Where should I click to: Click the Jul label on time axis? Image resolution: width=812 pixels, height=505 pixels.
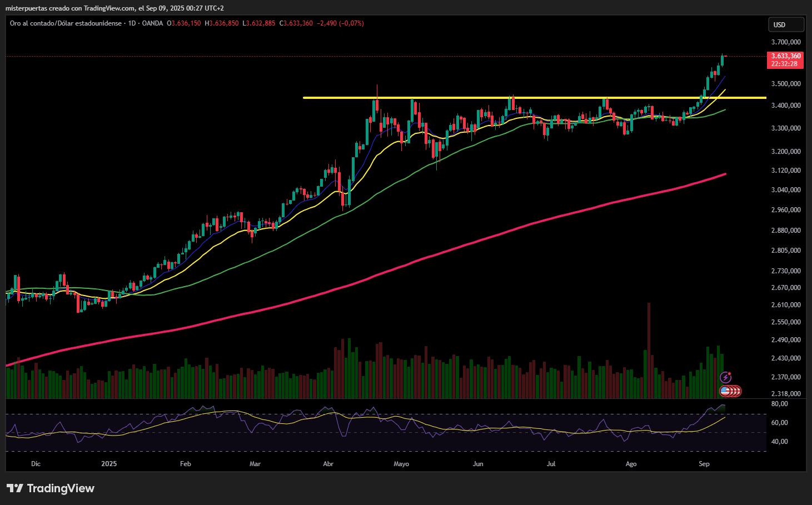point(551,464)
